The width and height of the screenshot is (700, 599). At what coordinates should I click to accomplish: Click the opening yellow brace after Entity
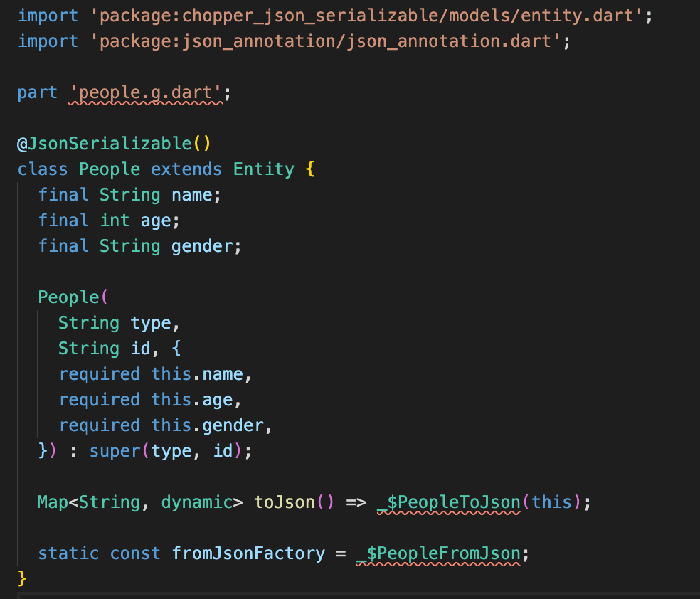click(310, 169)
